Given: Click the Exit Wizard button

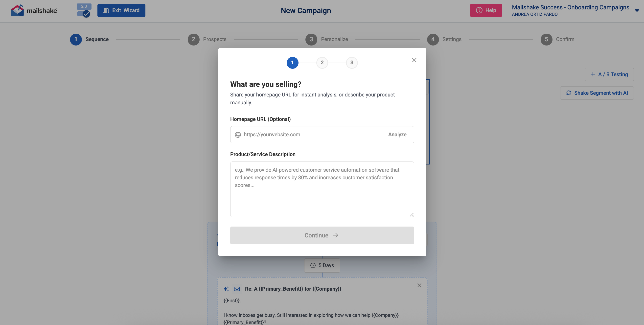Looking at the screenshot, I should 121,10.
